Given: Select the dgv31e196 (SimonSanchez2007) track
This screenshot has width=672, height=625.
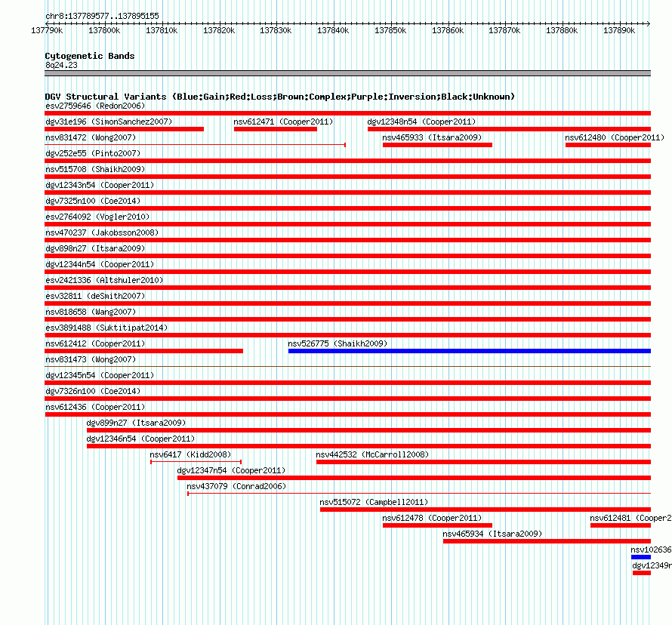Looking at the screenshot, I should 109,122.
